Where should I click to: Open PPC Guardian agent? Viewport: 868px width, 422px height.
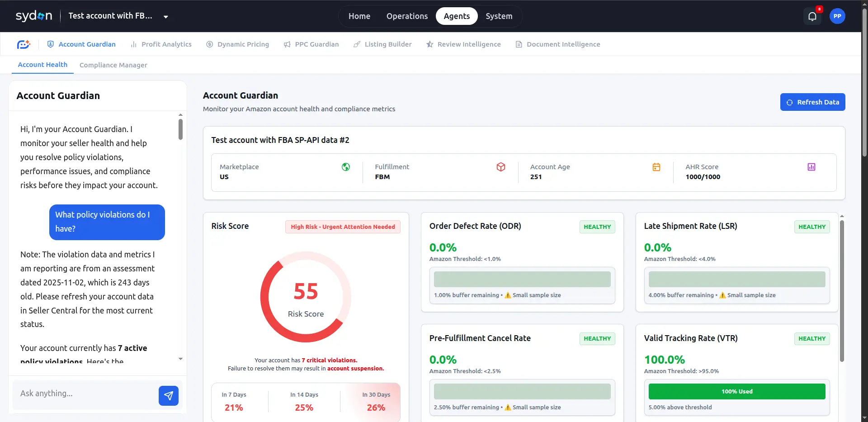[311, 44]
